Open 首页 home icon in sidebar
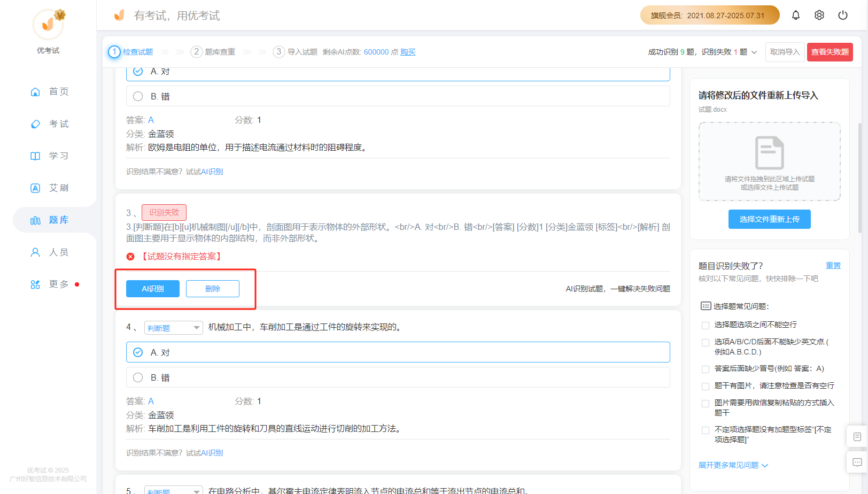The image size is (868, 494). click(35, 92)
